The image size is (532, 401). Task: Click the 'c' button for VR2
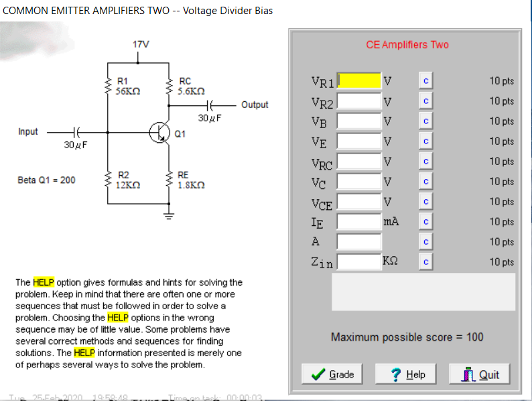pyautogui.click(x=426, y=101)
